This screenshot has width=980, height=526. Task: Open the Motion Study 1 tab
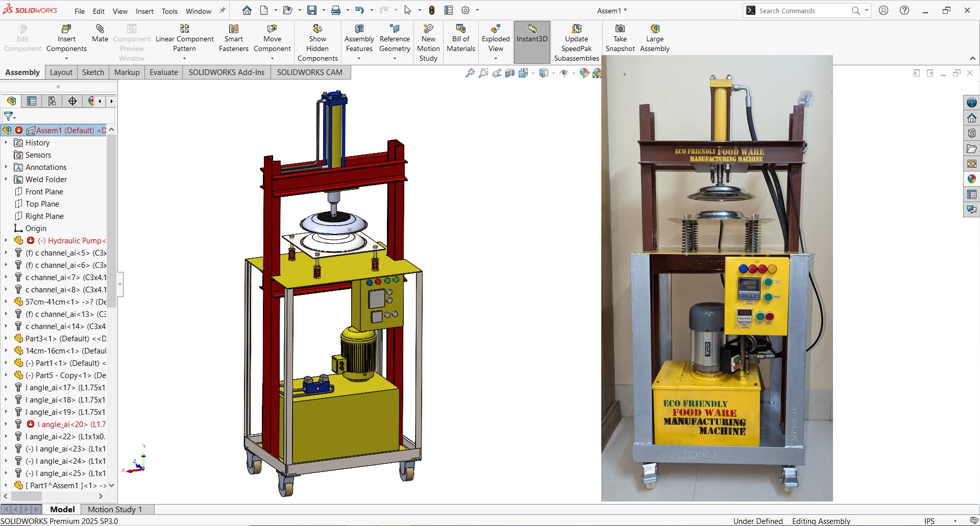pos(115,509)
